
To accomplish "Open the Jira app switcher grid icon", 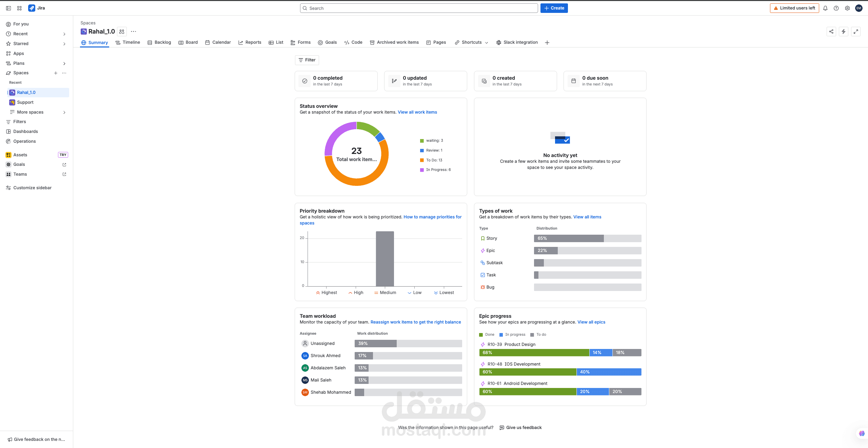I will tap(19, 8).
